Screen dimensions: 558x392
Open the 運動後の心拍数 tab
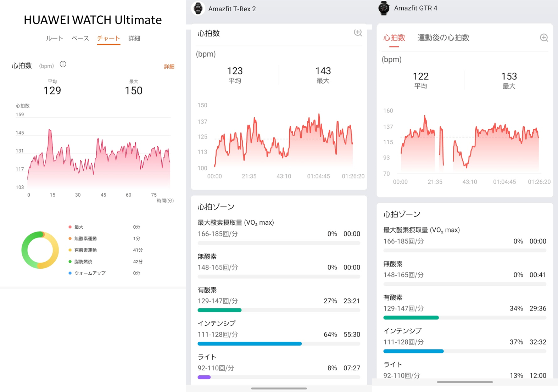click(443, 38)
